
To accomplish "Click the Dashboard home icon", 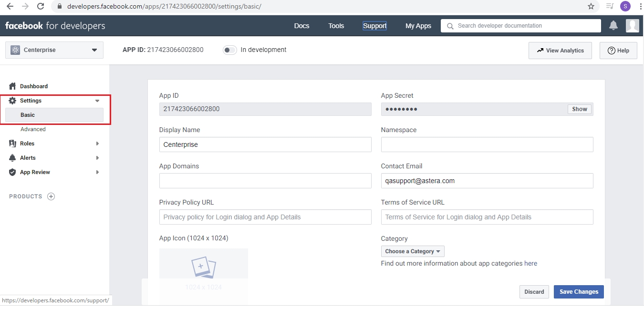I will (13, 86).
